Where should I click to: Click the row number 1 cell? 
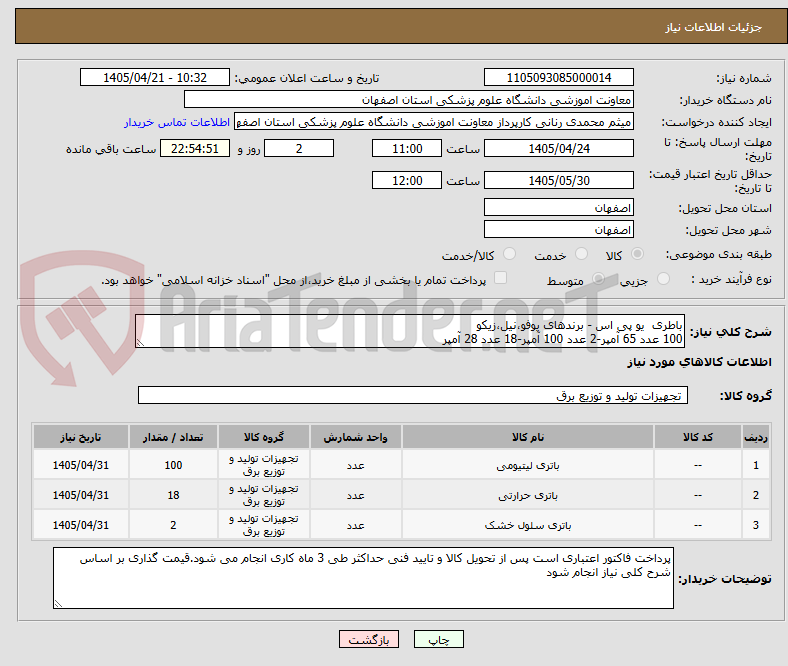pyautogui.click(x=756, y=465)
